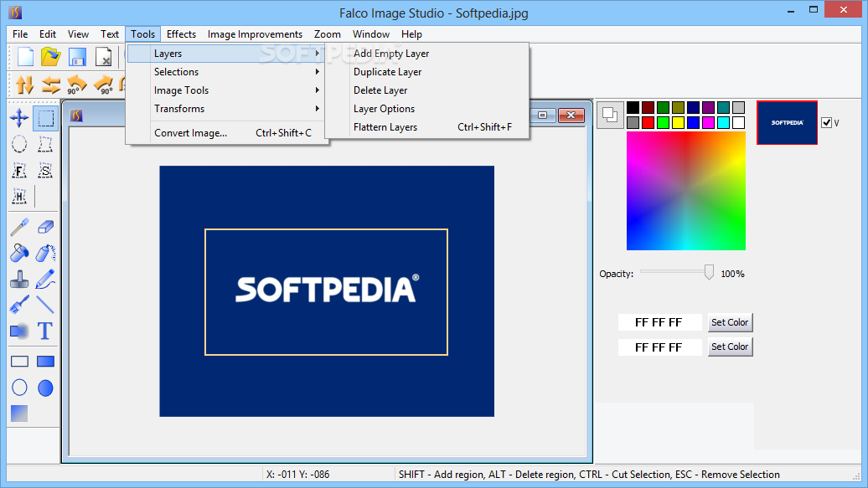Select the Spray can tool
Image resolution: width=868 pixels, height=488 pixels.
coord(45,254)
